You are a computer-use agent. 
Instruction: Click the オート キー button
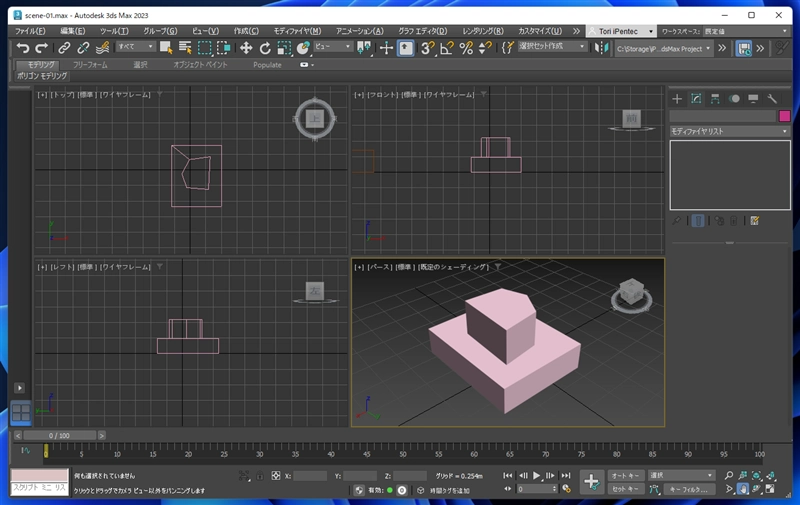pos(625,475)
